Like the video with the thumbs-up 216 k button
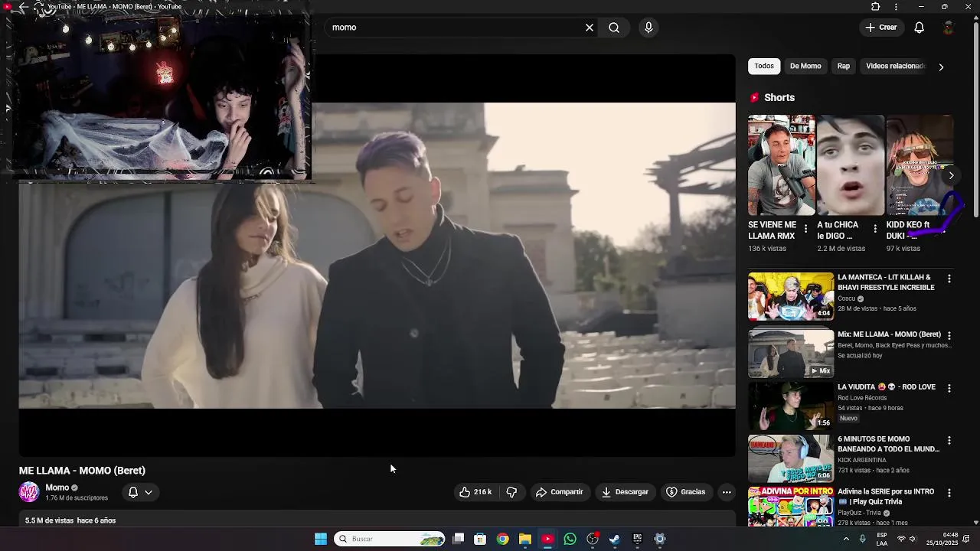The width and height of the screenshot is (980, 551). 475,492
